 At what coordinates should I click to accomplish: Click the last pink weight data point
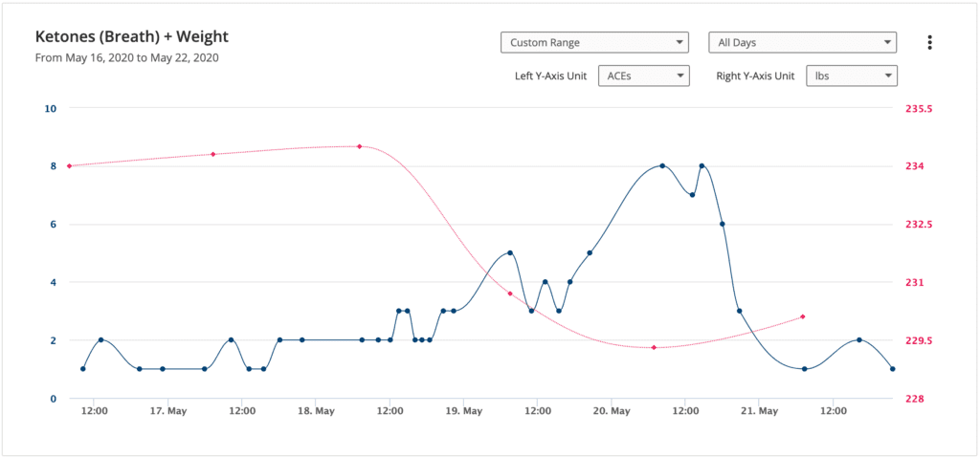pyautogui.click(x=802, y=316)
